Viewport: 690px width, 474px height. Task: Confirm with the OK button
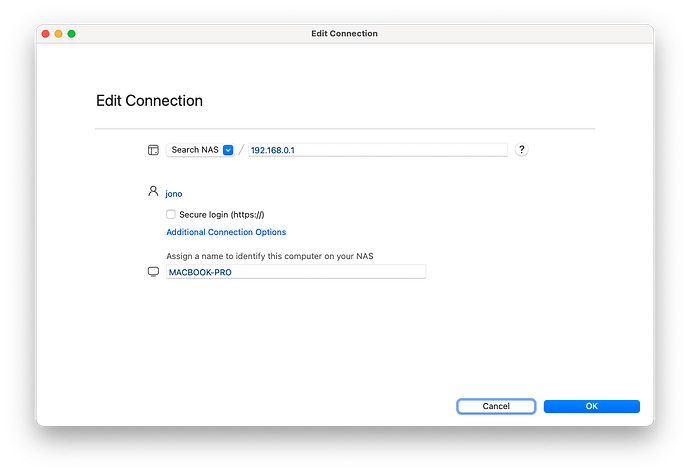[591, 406]
